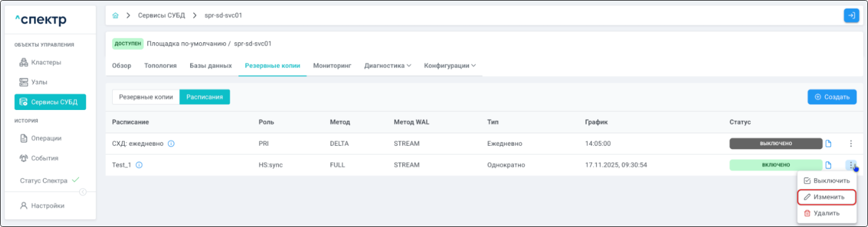868x227 pixels.
Task: Open info icon next to СХД: ежедневно
Action: click(x=171, y=143)
